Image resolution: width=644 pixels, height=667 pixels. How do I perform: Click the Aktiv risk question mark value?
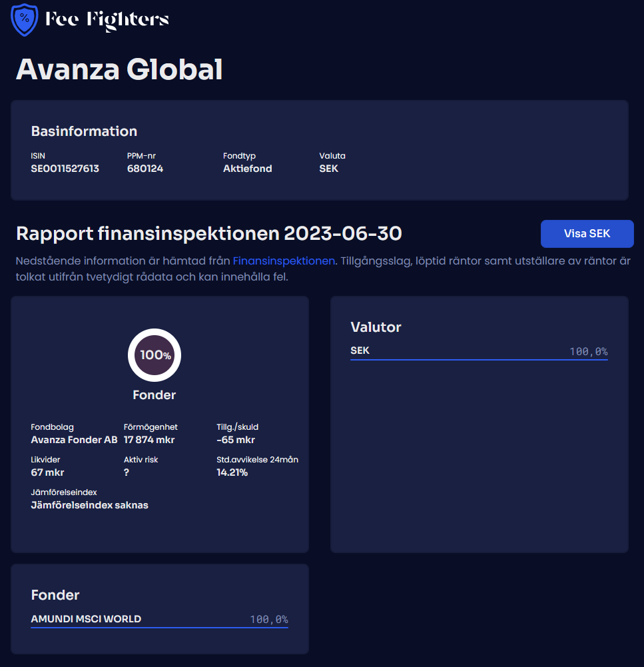click(127, 472)
